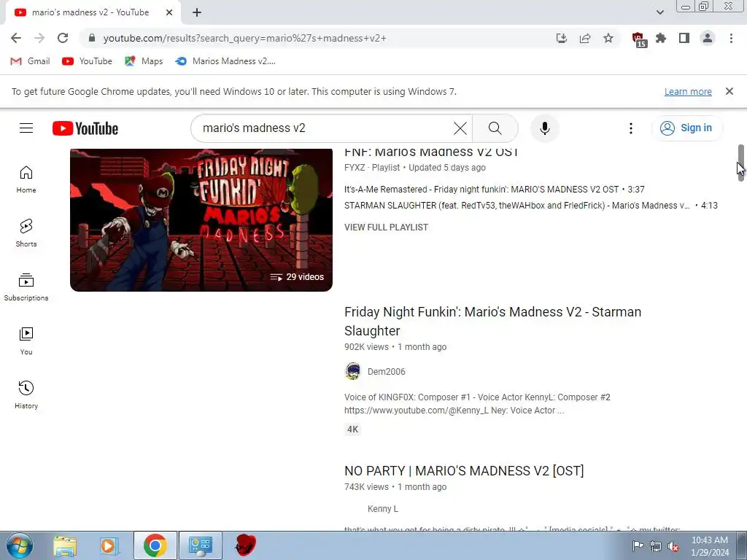
Task: Open History in the sidebar
Action: 26,394
